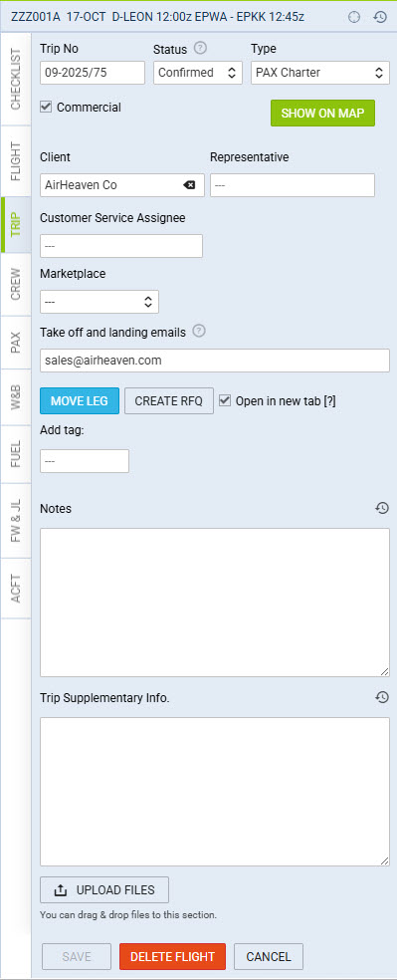
Task: Click the SAVE button
Action: tap(77, 956)
